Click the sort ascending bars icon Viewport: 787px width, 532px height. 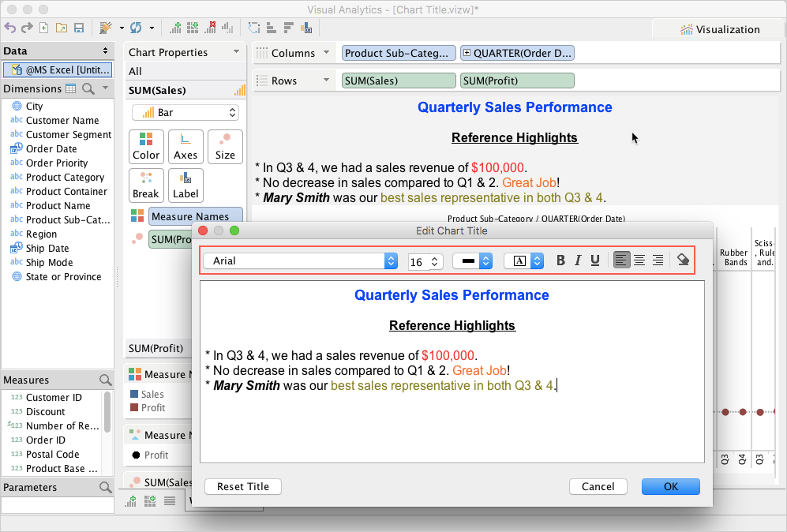272,28
